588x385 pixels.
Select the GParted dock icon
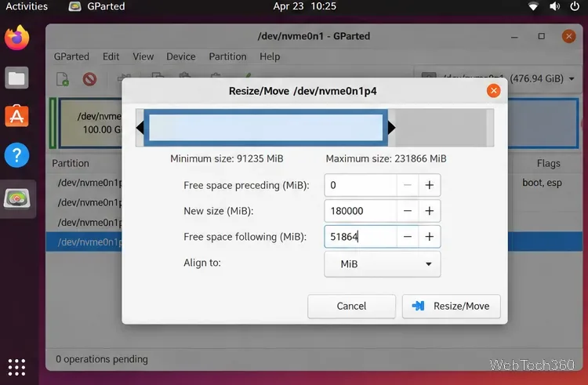tap(17, 198)
